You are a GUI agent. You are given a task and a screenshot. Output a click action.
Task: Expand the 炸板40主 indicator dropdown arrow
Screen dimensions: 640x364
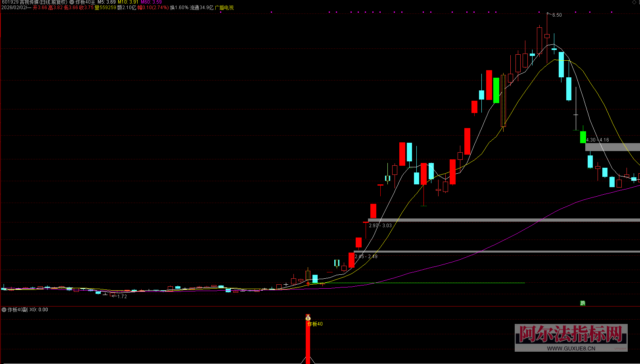point(72,2)
